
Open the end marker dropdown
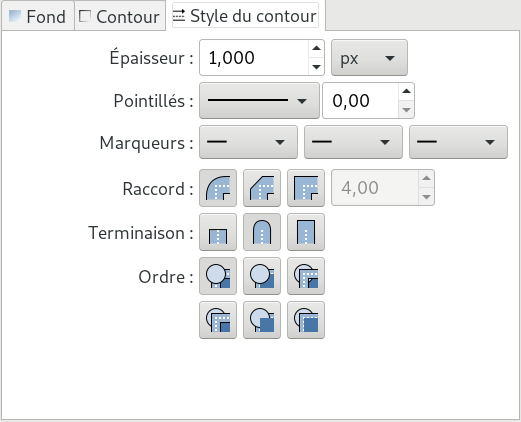(458, 142)
